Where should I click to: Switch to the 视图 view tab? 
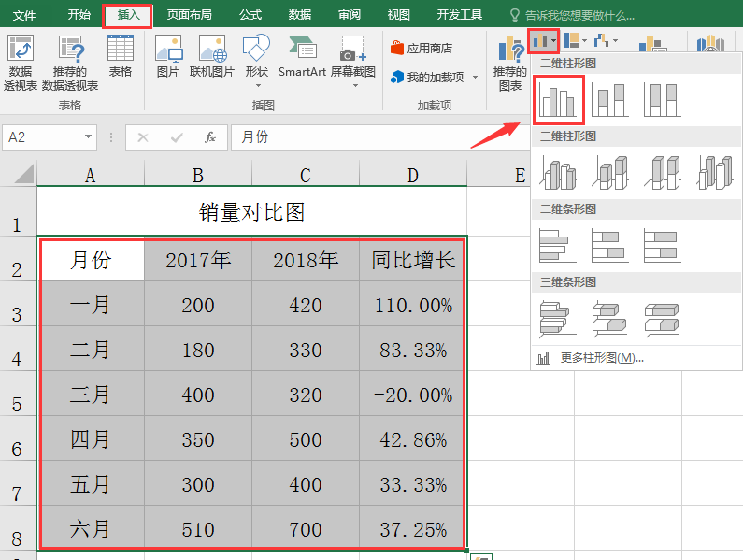(398, 15)
